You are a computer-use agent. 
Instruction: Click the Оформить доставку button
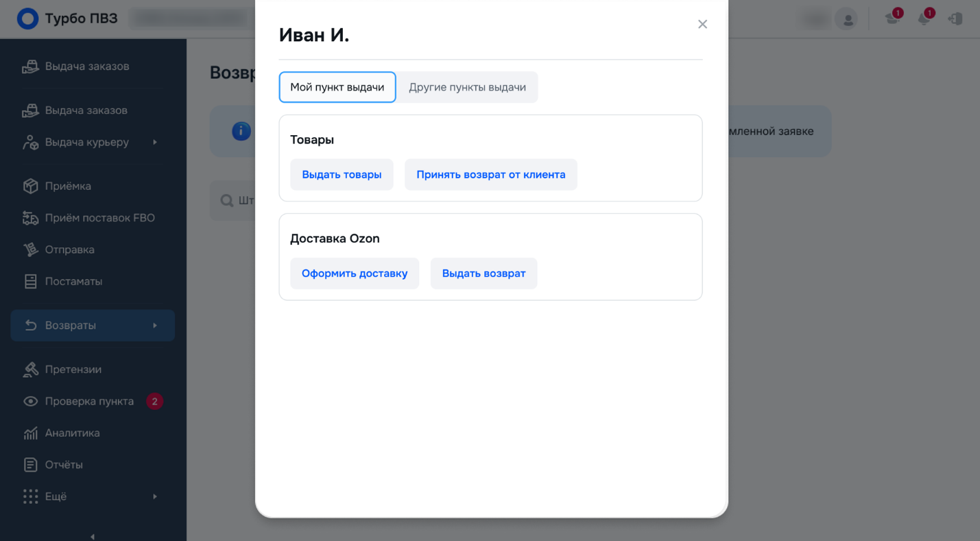pos(355,274)
